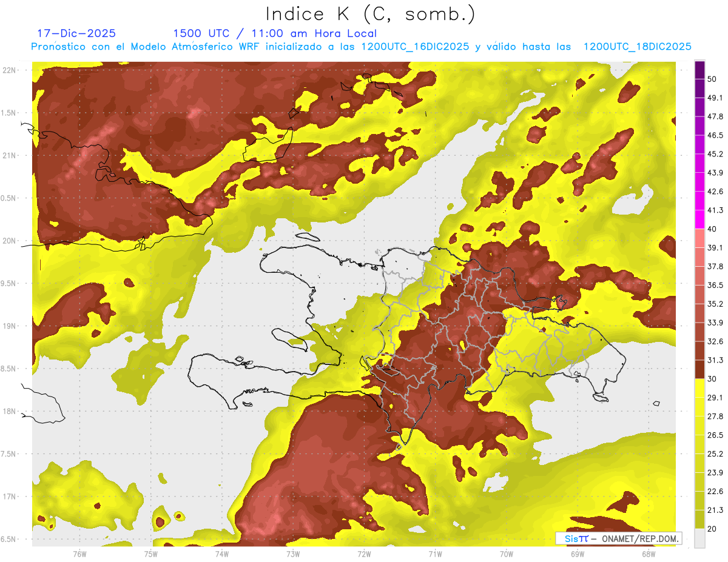728x562 pixels.
Task: Click color bar value "46.5"
Action: coord(715,135)
